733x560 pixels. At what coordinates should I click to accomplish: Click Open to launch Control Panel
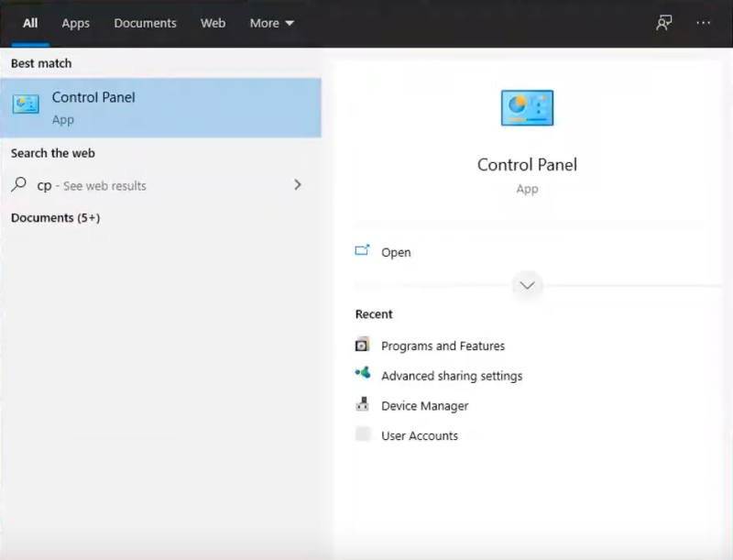coord(398,252)
